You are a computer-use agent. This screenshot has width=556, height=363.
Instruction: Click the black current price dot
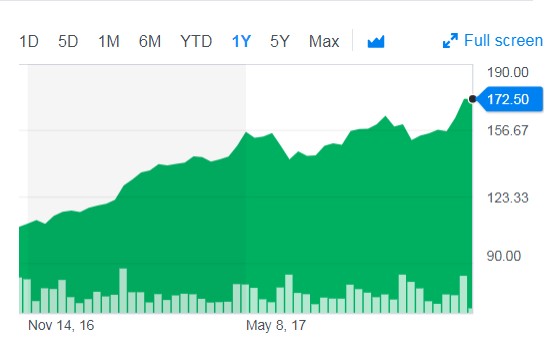tap(472, 99)
